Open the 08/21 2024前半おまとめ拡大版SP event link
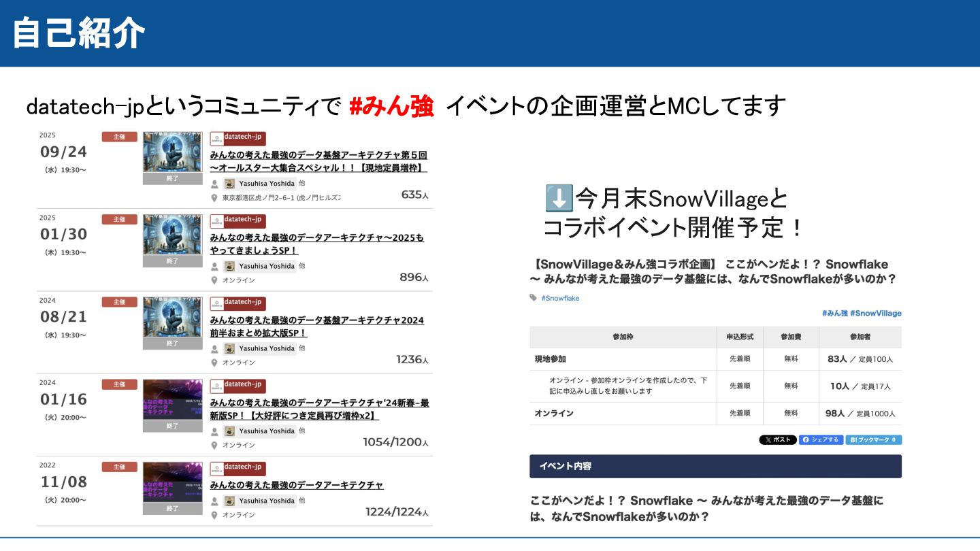 (316, 327)
